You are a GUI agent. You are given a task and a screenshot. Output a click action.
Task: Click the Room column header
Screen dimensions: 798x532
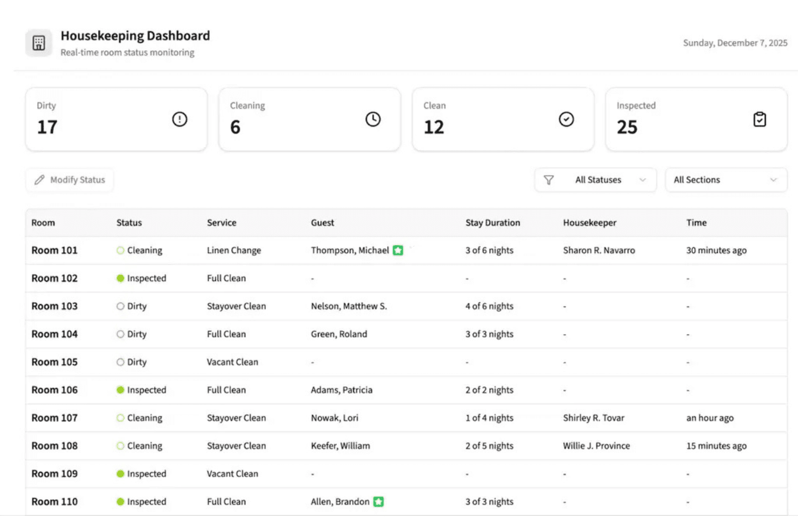pyautogui.click(x=43, y=223)
